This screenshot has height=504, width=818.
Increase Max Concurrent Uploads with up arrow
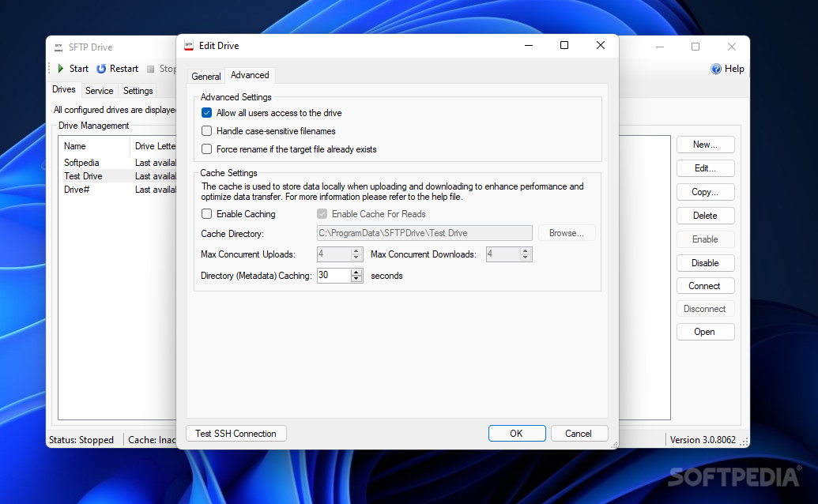coord(356,250)
